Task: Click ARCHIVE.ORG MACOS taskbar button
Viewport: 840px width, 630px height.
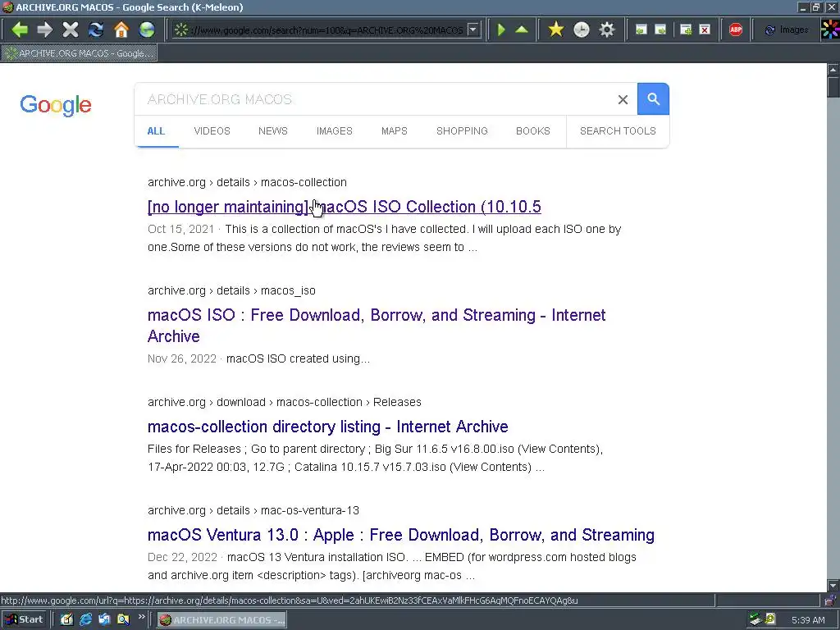Action: click(x=221, y=620)
